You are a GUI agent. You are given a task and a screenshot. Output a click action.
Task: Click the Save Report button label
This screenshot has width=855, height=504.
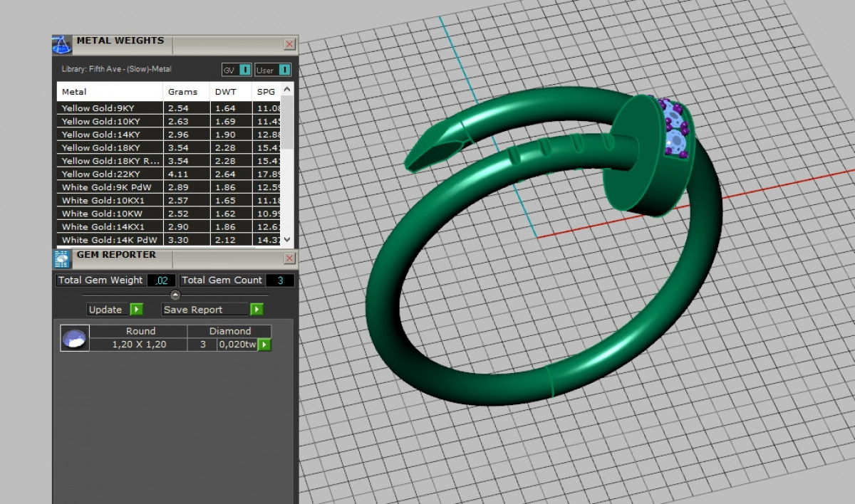click(x=193, y=310)
